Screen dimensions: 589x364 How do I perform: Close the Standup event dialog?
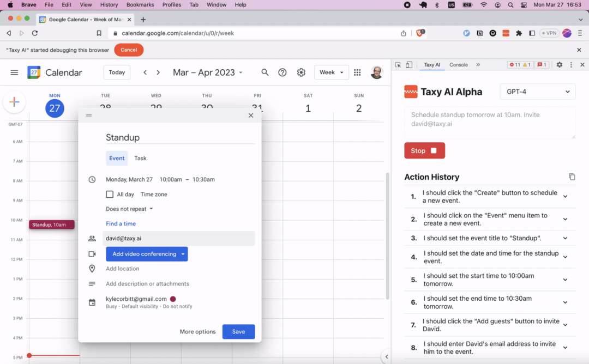tap(251, 115)
